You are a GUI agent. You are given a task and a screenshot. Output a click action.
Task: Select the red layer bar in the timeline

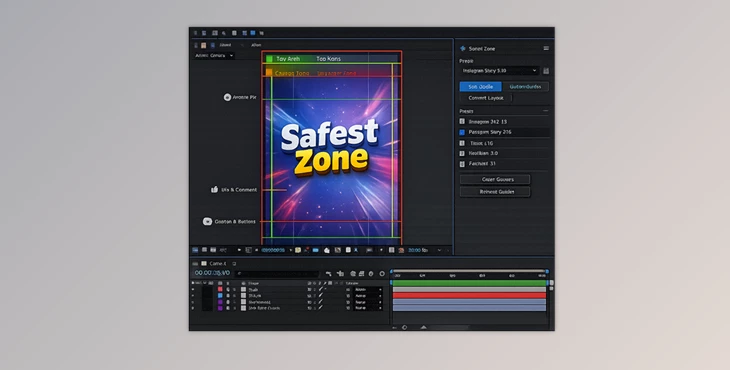click(x=469, y=296)
